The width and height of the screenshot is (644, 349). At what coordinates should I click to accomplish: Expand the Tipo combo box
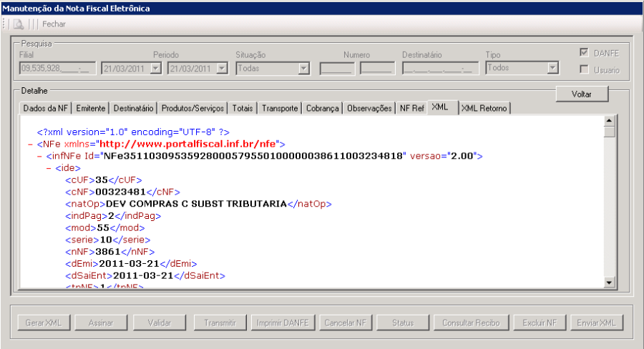[x=553, y=68]
